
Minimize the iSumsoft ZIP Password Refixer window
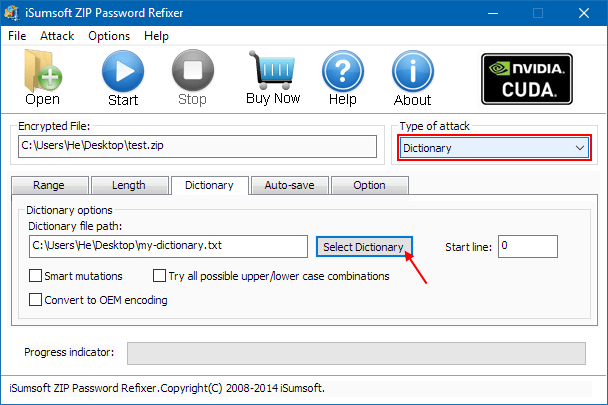pyautogui.click(x=493, y=13)
